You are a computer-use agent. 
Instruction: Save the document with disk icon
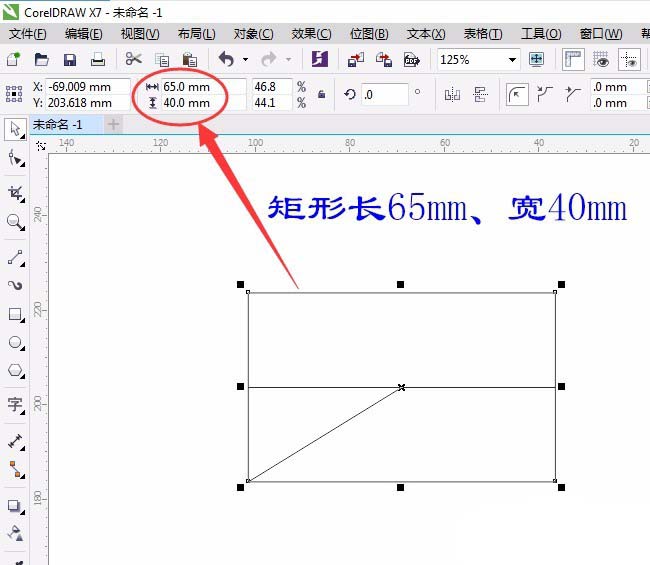point(70,60)
